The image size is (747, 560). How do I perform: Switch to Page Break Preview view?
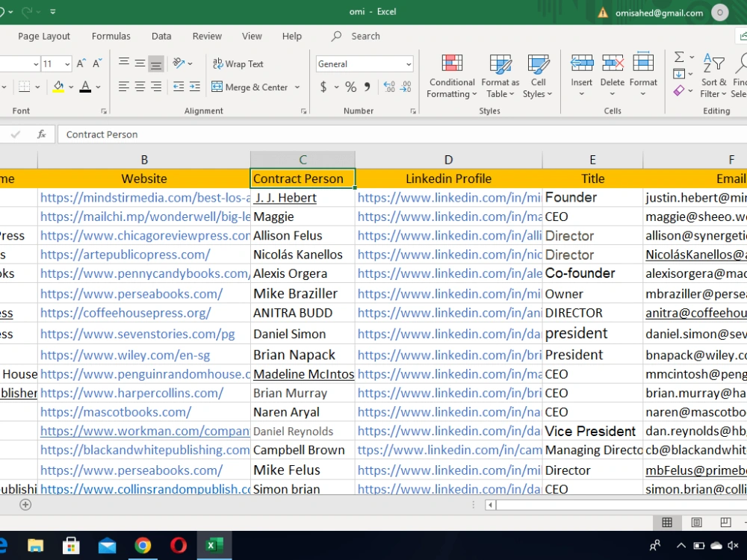click(x=725, y=523)
